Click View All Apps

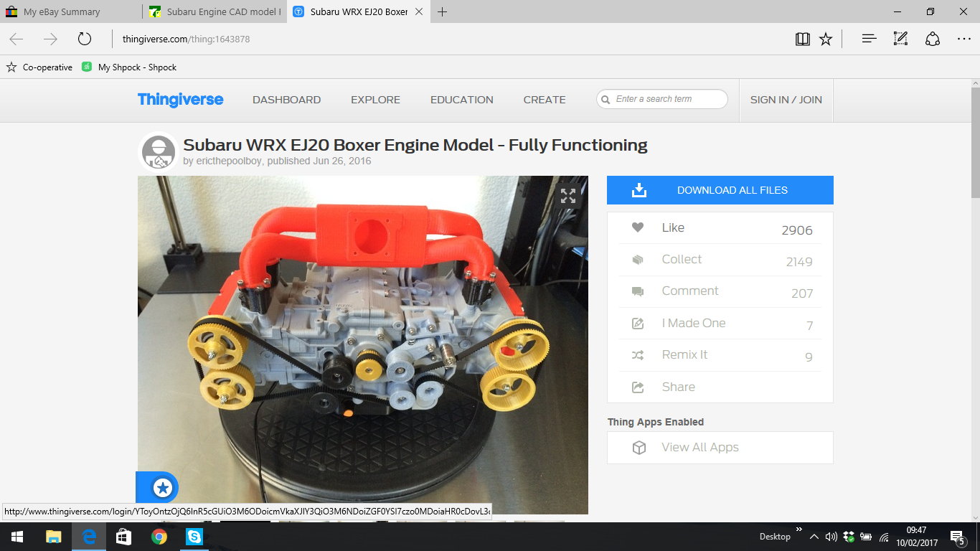point(700,447)
